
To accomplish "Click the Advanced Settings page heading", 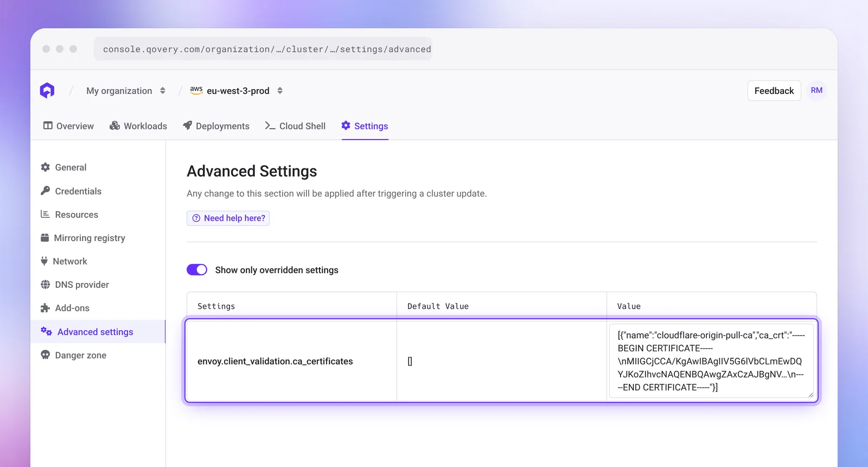I will (252, 171).
